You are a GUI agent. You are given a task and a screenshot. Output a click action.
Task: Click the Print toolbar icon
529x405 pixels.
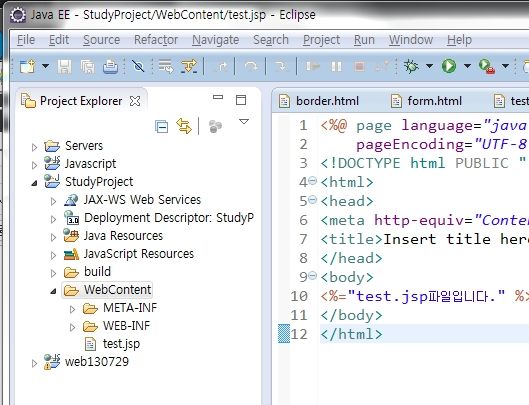pos(110,66)
